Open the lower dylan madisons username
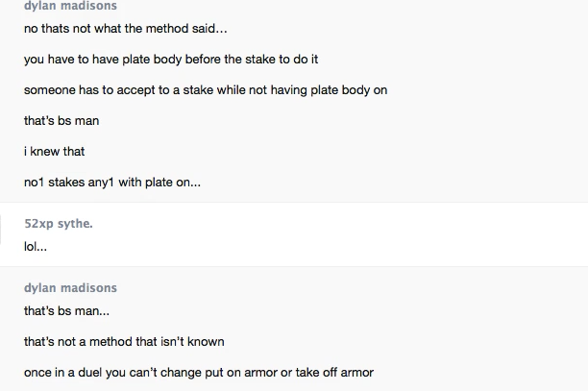Image resolution: width=588 pixels, height=391 pixels. (x=70, y=288)
